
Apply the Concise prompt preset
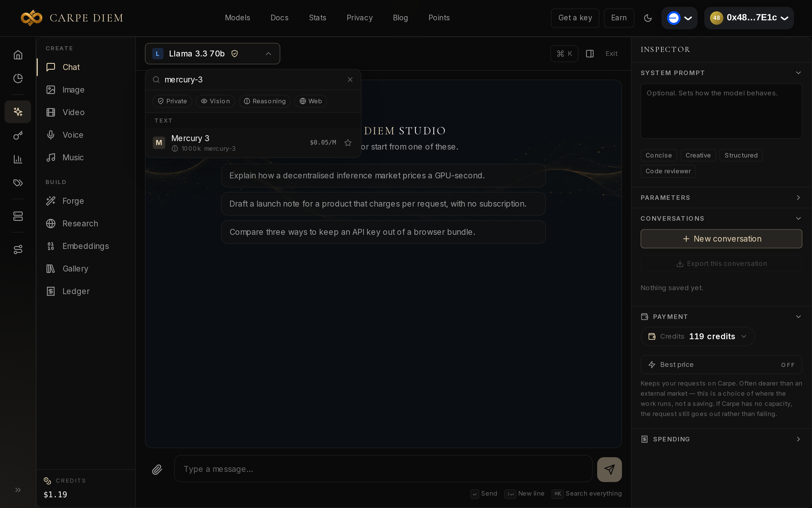[659, 155]
